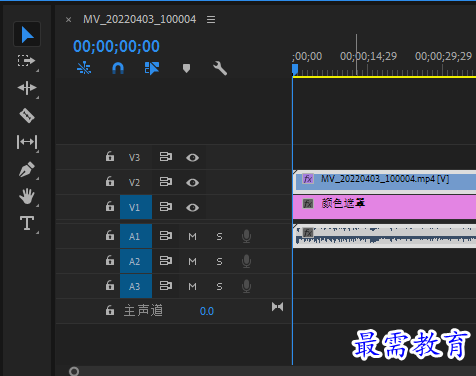476x376 pixels.
Task: Enable voice-over record on A1
Action: click(246, 236)
